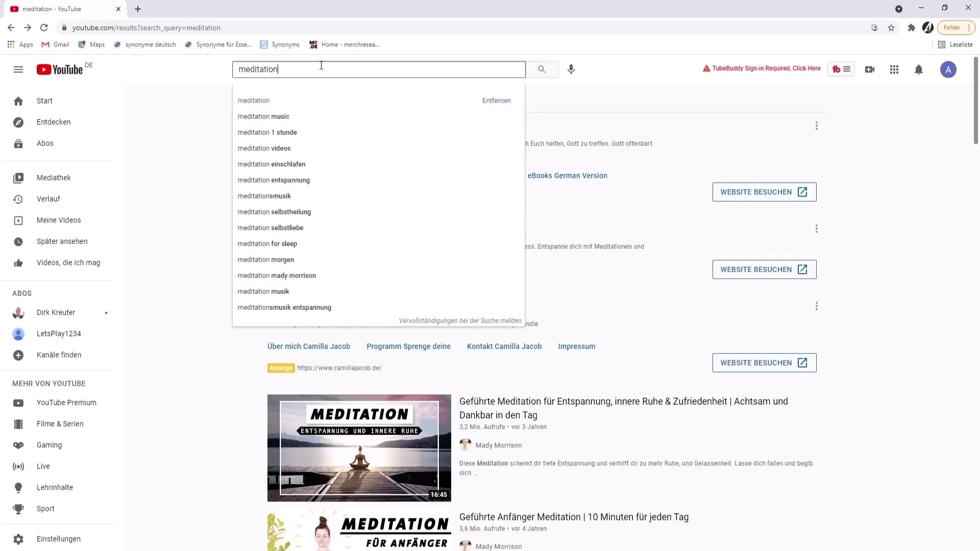The width and height of the screenshot is (980, 551).
Task: Click Mady Morrison meditation video thumbnail
Action: pos(359,447)
